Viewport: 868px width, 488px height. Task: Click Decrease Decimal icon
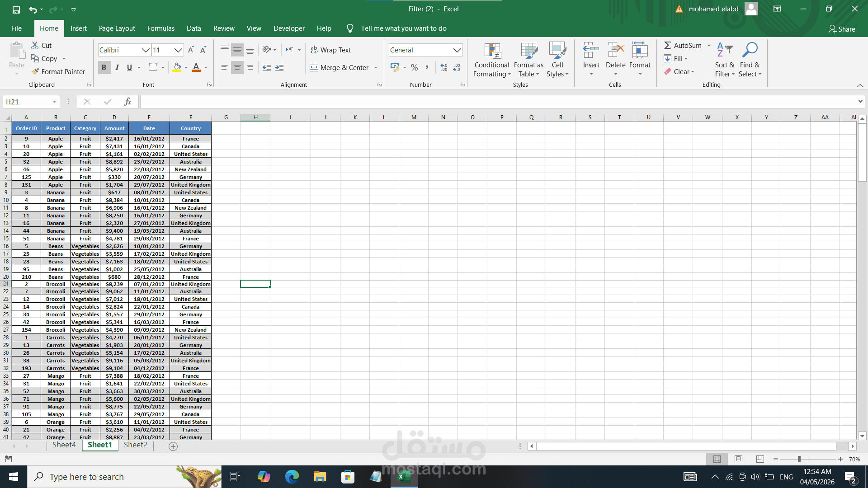(457, 67)
